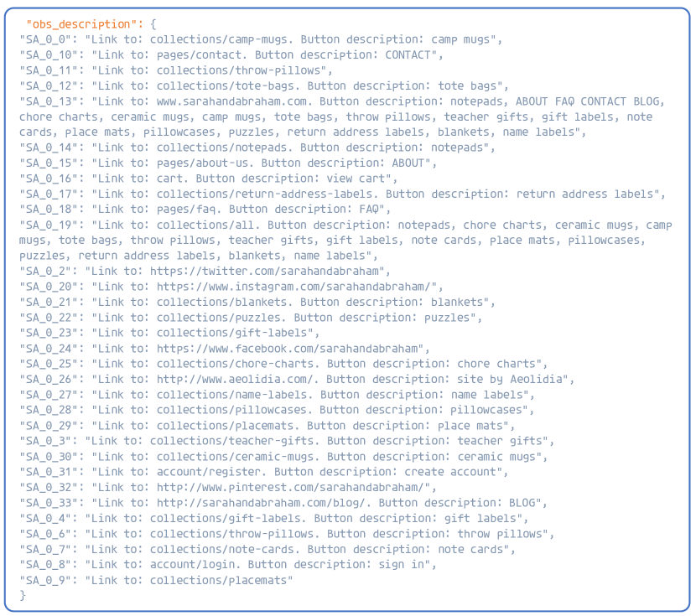Click the "SA_0_29" place mats line
This screenshot has width=696, height=616.
(x=267, y=427)
